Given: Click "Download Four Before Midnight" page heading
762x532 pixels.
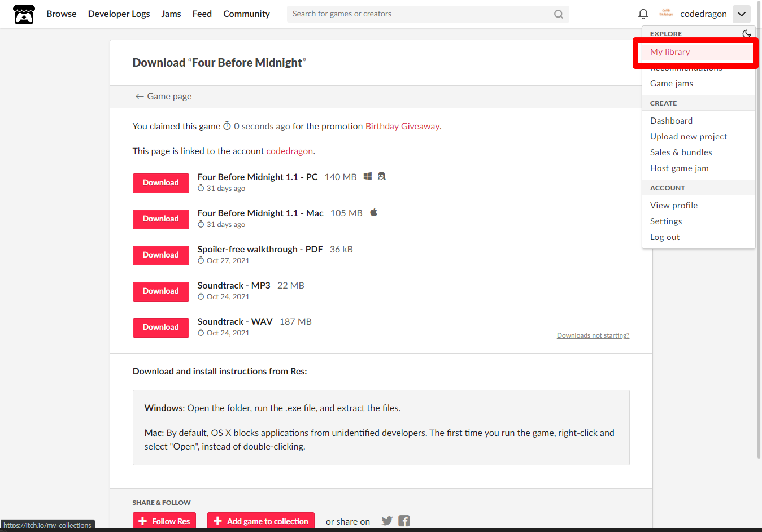Looking at the screenshot, I should point(219,63).
